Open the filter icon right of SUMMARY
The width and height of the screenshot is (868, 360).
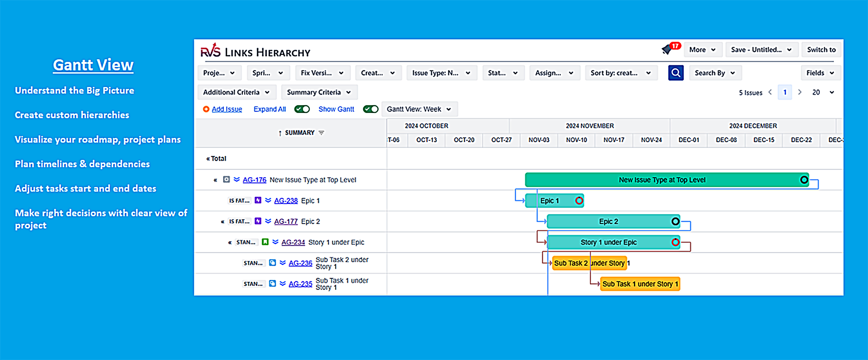(321, 132)
